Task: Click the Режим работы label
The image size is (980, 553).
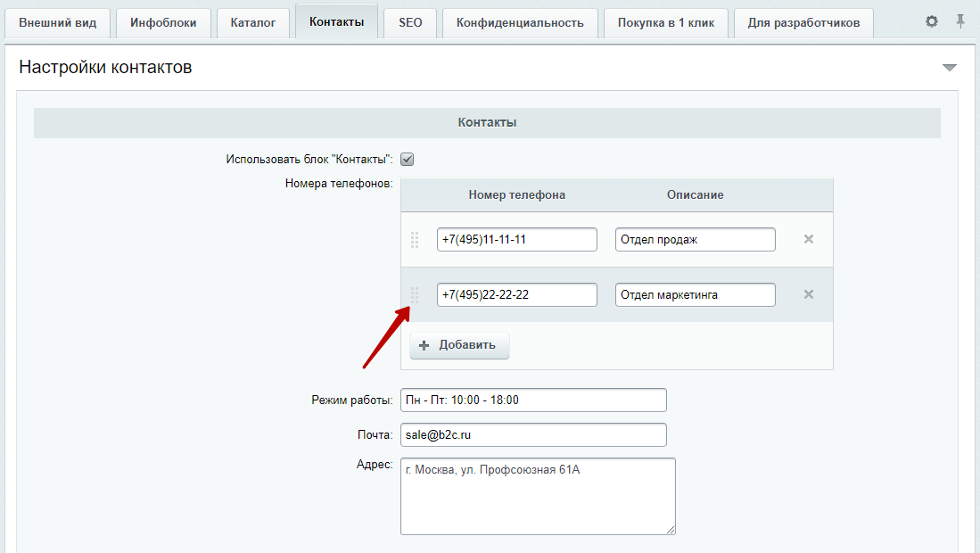Action: (x=352, y=400)
